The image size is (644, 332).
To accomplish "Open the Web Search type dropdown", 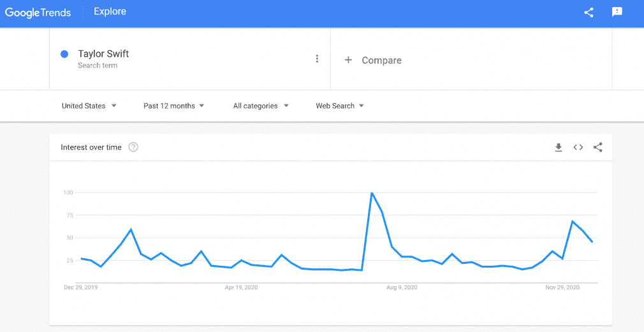I will coord(340,106).
